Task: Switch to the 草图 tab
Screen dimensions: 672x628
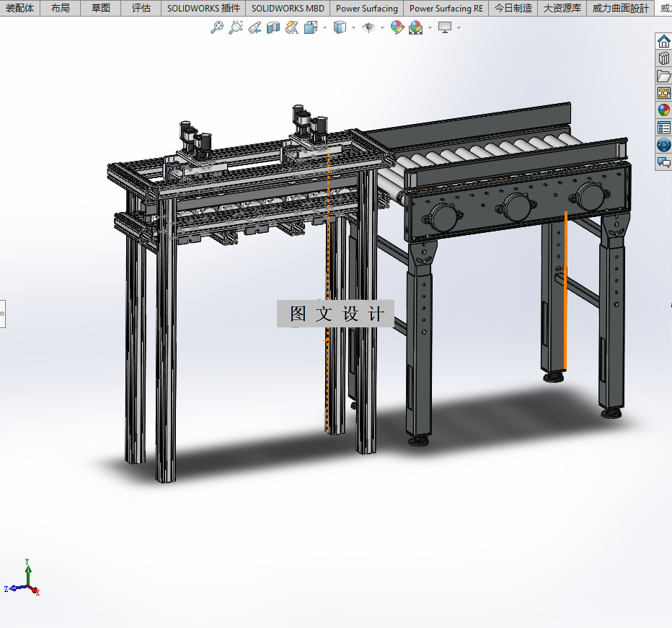Action: click(x=101, y=8)
